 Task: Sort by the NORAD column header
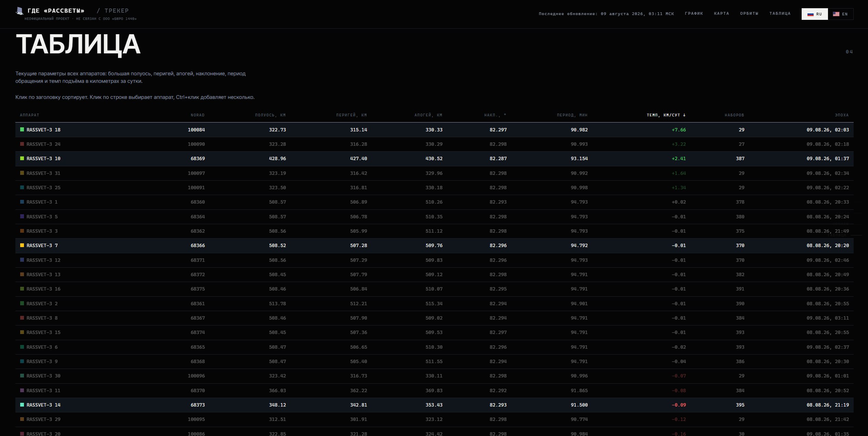[198, 115]
